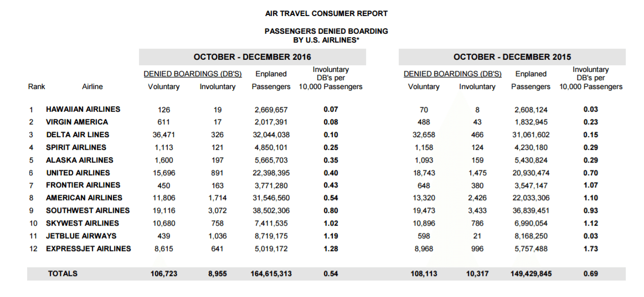
Task: Click Delta's 2016 voluntary value 36,471
Action: click(164, 135)
